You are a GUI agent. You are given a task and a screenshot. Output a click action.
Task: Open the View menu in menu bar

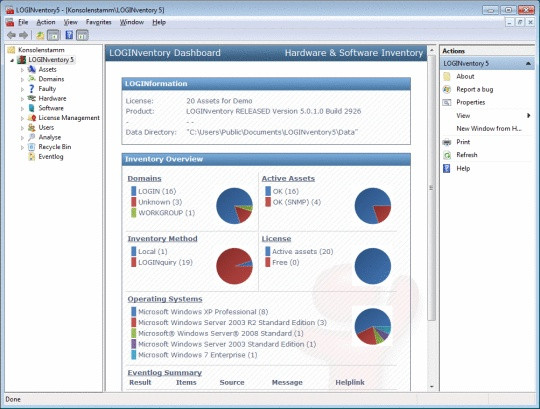pyautogui.click(x=71, y=22)
